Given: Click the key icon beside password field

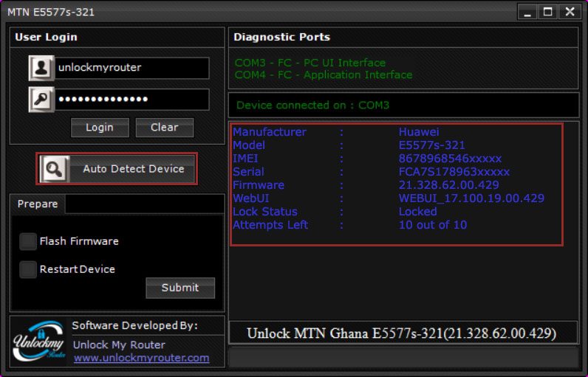Looking at the screenshot, I should pyautogui.click(x=41, y=100).
